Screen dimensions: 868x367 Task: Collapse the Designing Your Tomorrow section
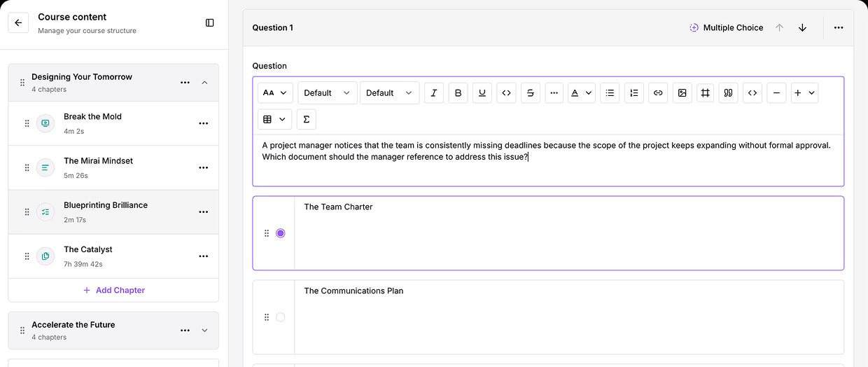coord(204,83)
